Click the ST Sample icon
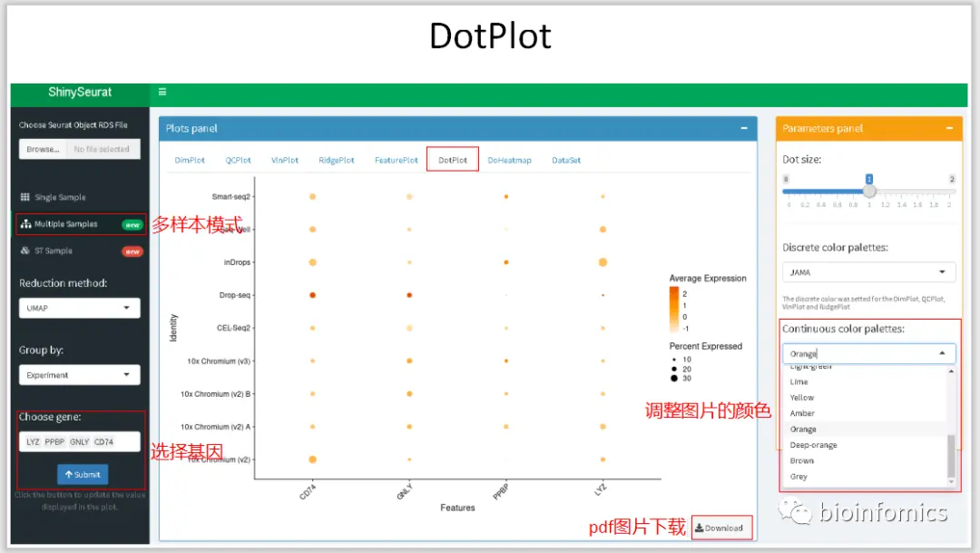This screenshot has width=980, height=553. [x=25, y=251]
